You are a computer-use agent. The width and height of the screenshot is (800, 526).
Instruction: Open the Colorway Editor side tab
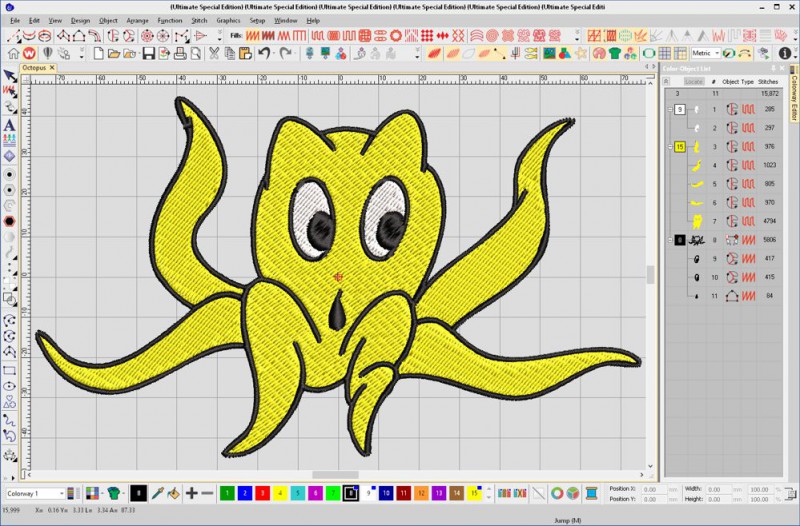[x=794, y=93]
